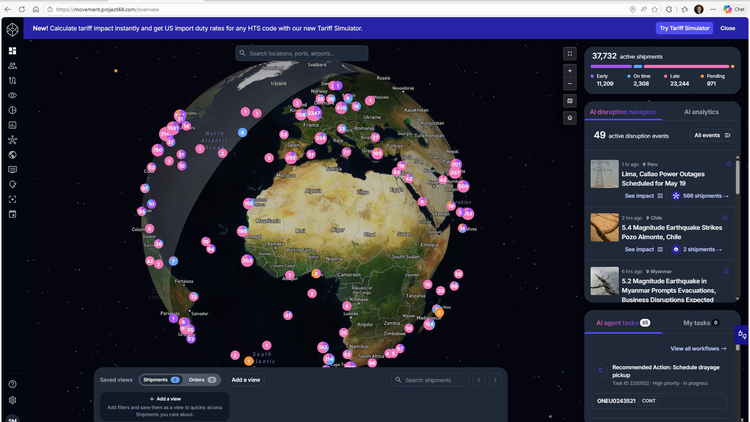Zoom out on the globe map
This screenshot has width=750, height=422.
click(570, 84)
